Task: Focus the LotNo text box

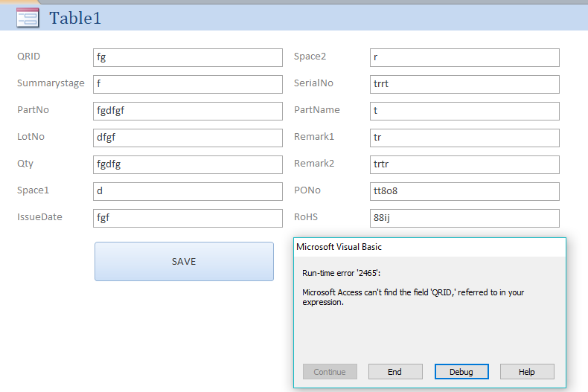Action: point(188,138)
